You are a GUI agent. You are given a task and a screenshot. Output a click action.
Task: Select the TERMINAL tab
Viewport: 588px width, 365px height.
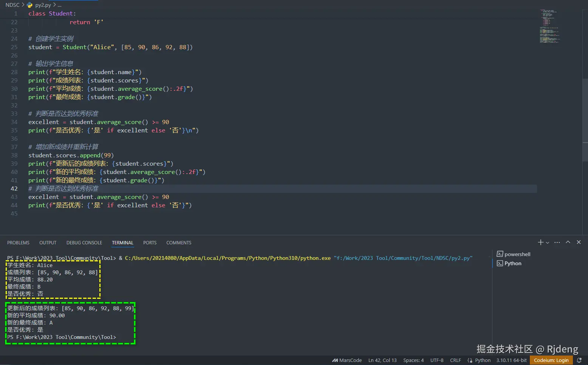(122, 243)
